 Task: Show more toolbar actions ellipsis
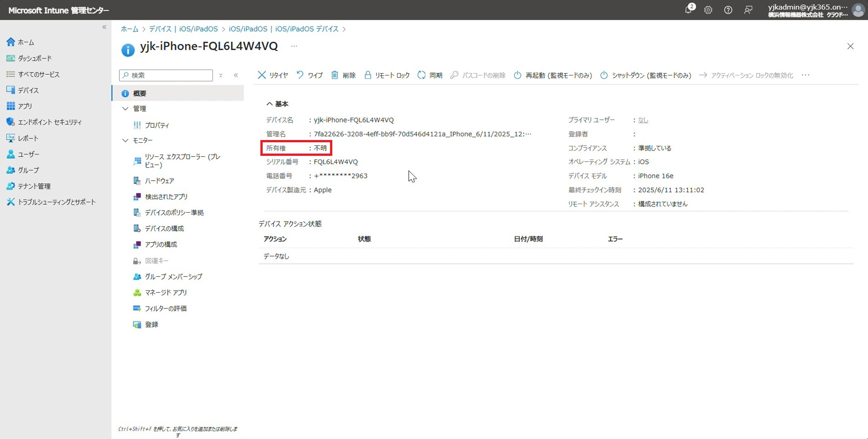806,75
